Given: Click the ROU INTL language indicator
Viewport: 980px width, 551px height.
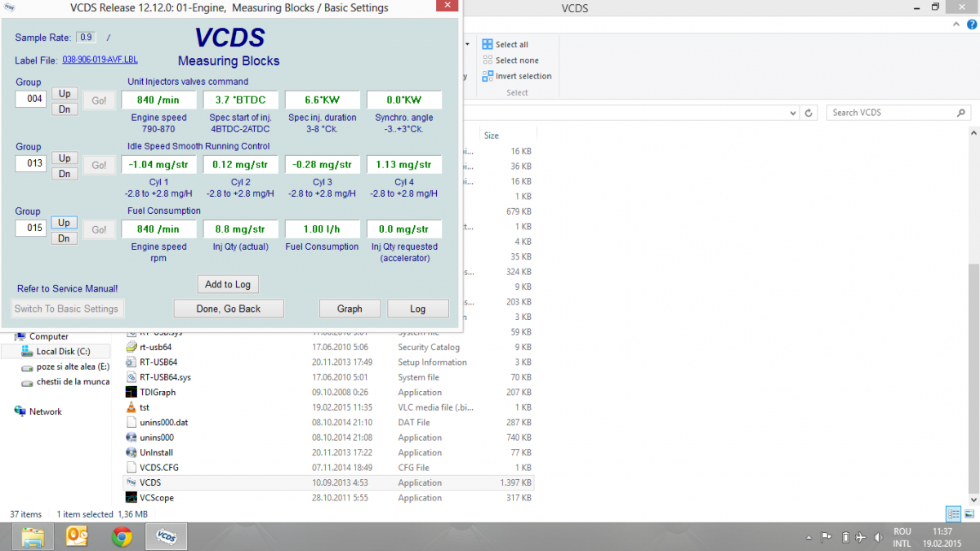Looking at the screenshot, I should [902, 537].
